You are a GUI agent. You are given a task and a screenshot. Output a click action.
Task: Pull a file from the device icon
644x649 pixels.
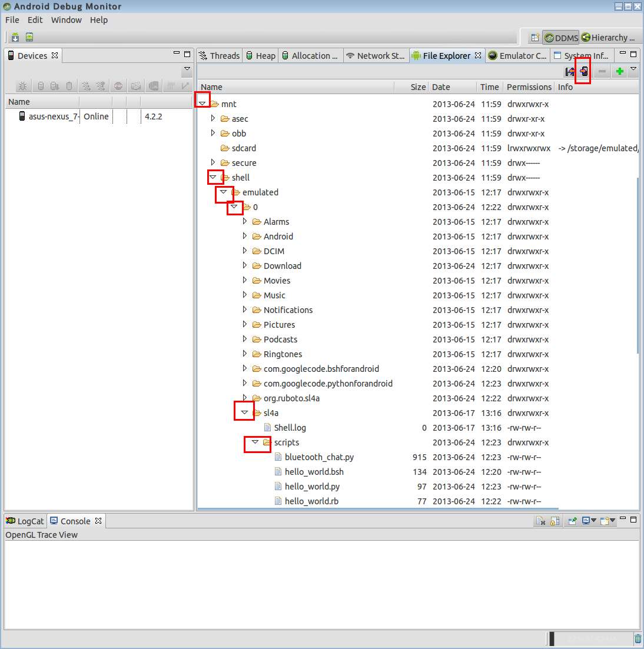click(570, 72)
